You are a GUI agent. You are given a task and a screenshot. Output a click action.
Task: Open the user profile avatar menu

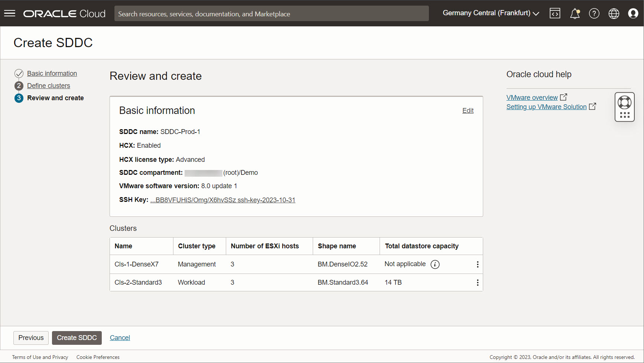pos(633,13)
